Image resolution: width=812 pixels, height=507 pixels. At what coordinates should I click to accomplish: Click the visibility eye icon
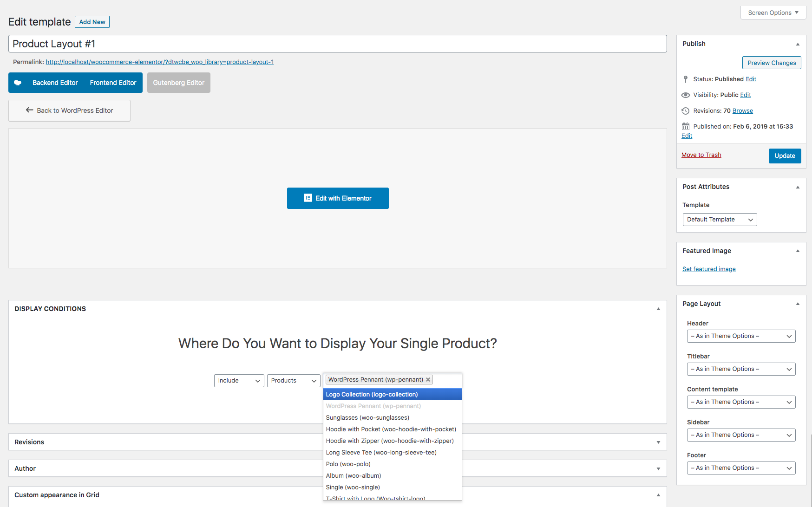point(686,95)
